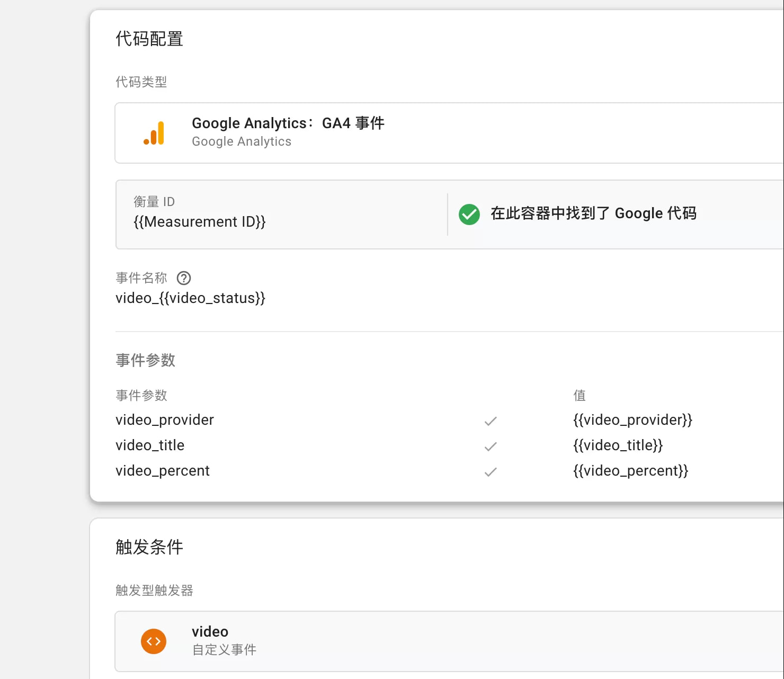Image resolution: width=784 pixels, height=679 pixels.
Task: Click the orange custom event trigger icon
Action: (154, 641)
